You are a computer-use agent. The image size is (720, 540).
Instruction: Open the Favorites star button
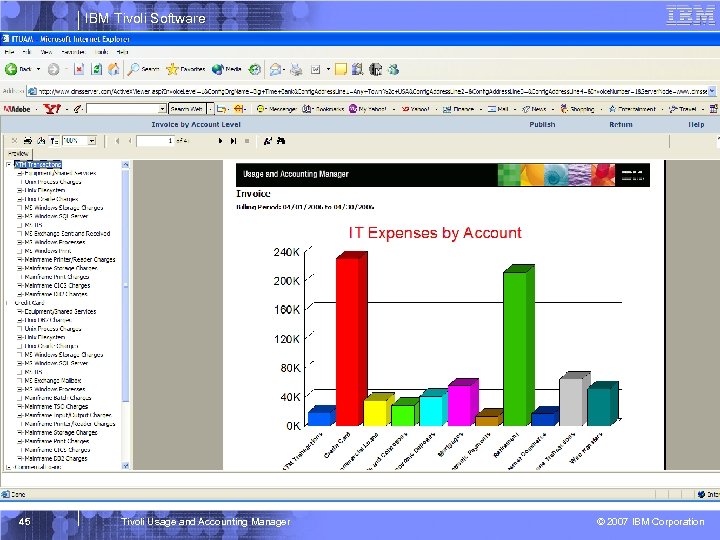pyautogui.click(x=186, y=69)
